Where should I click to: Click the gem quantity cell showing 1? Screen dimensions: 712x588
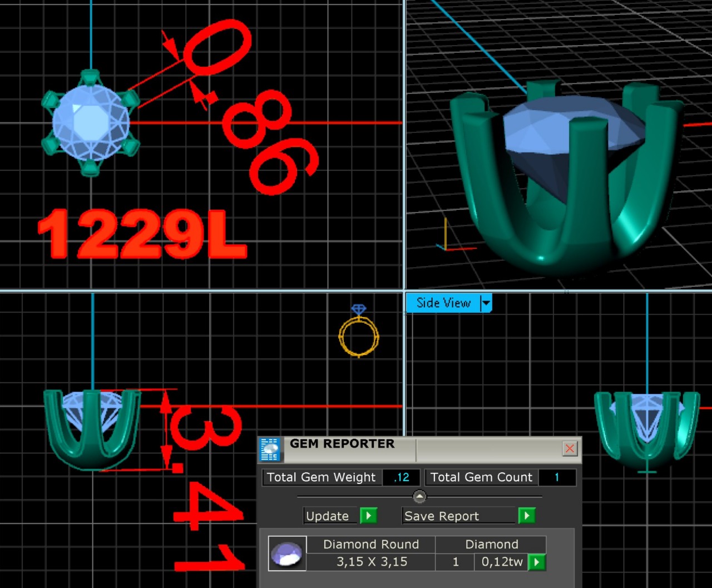pos(455,562)
